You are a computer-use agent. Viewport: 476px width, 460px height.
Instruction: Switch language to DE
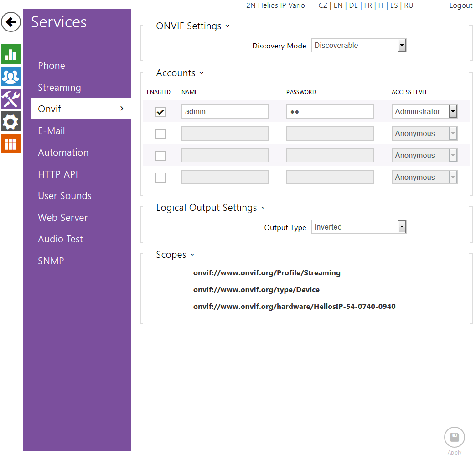coord(353,5)
